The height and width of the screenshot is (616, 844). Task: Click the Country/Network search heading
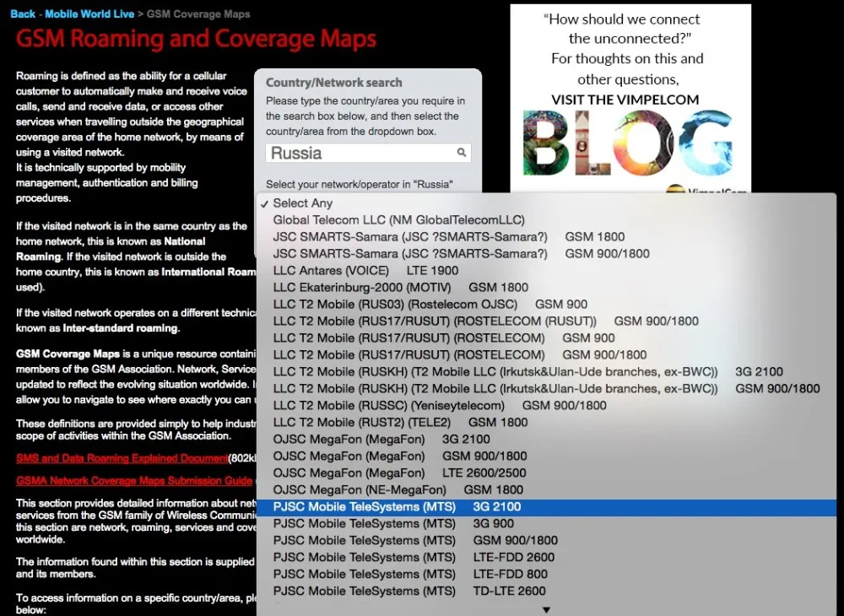(x=333, y=83)
